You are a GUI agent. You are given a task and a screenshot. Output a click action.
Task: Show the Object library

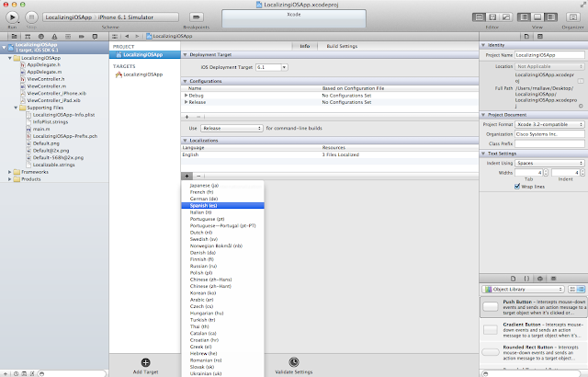point(540,279)
